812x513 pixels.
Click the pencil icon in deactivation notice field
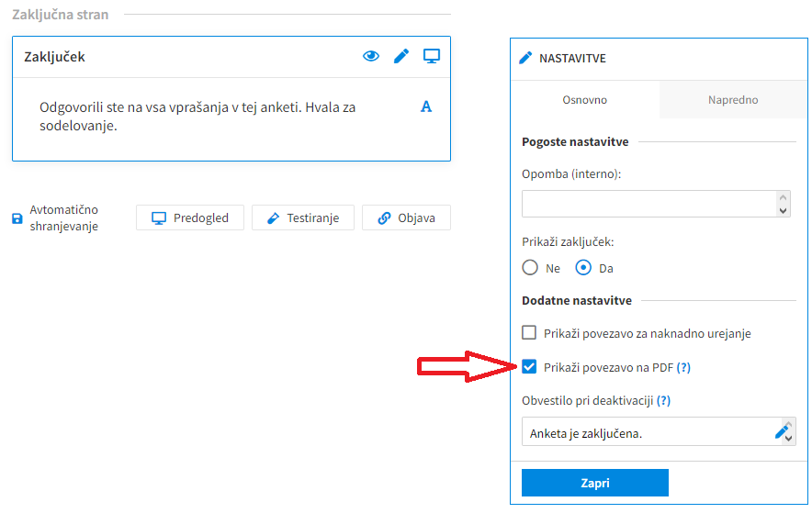coord(781,432)
